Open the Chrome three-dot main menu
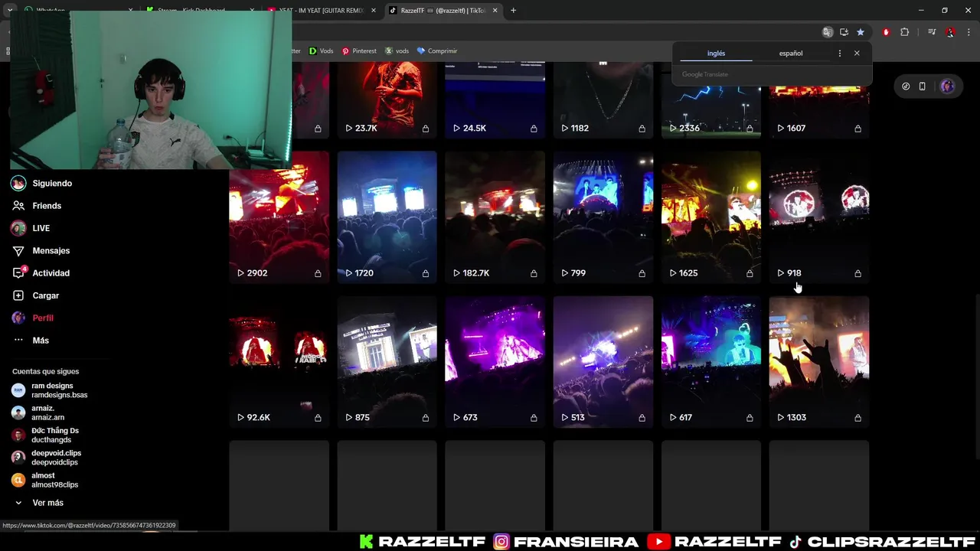The width and height of the screenshot is (980, 551). [969, 32]
